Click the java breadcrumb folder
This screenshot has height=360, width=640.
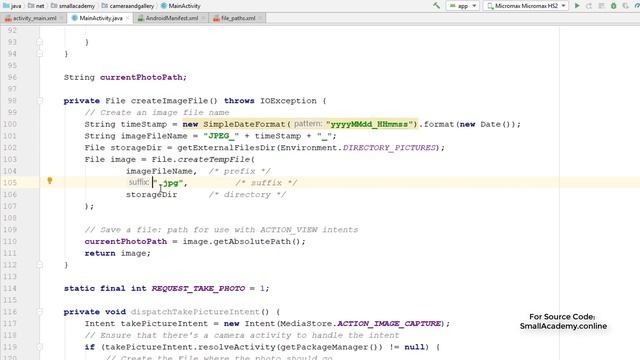click(x=12, y=6)
